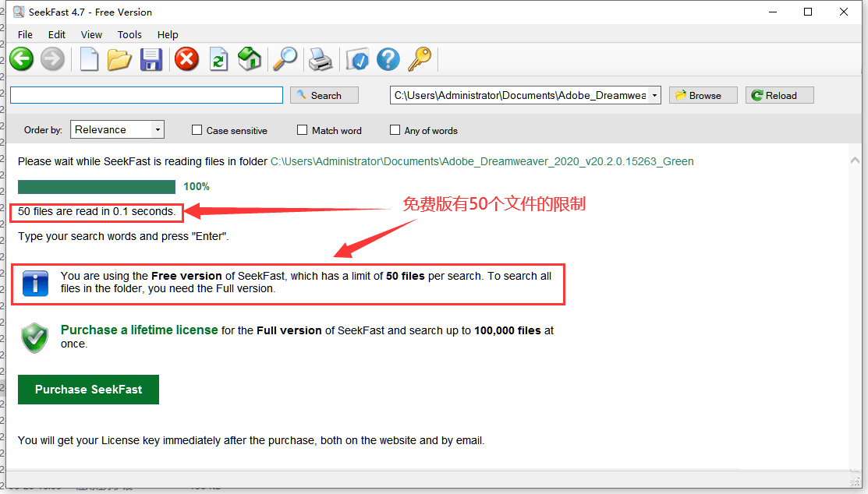The image size is (868, 494).
Task: Open the Edit menu
Action: (56, 34)
